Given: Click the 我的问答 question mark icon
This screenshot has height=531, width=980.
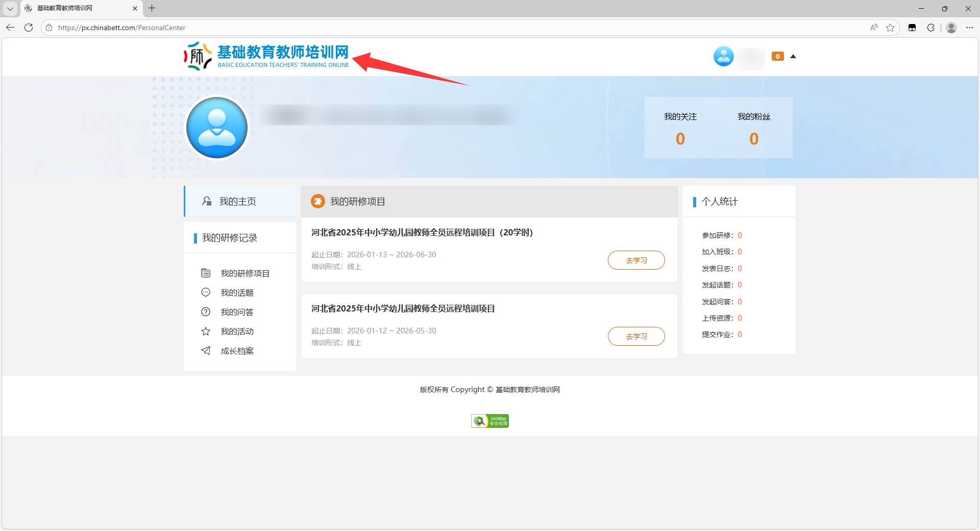Looking at the screenshot, I should tap(206, 312).
